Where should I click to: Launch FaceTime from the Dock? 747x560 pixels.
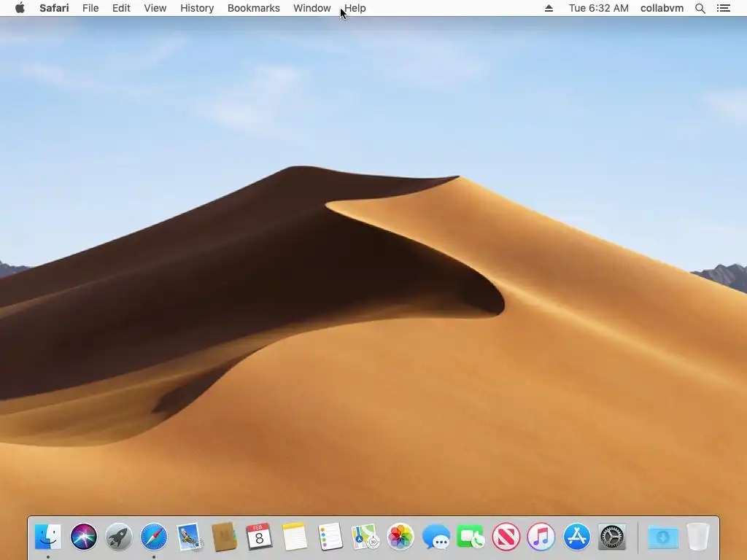[x=471, y=537]
